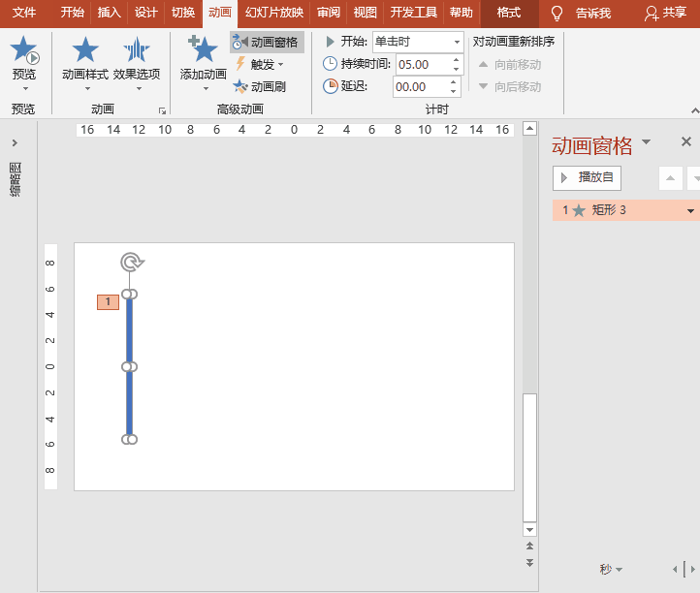The image size is (700, 593).
Task: Collapse the ribbon with the caret
Action: point(694,110)
